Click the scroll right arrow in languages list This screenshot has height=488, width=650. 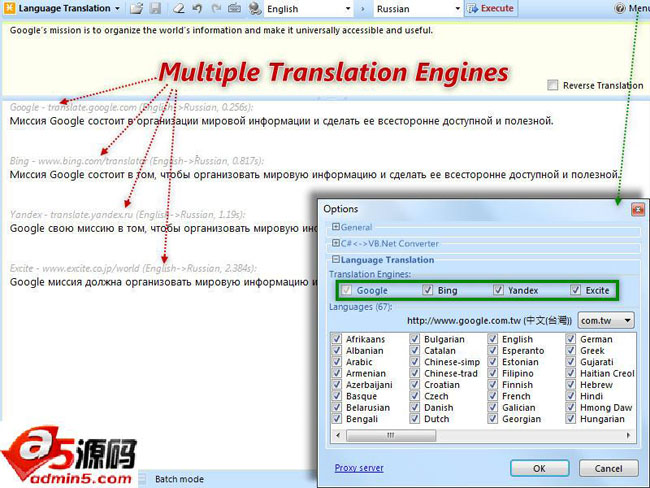(x=628, y=435)
